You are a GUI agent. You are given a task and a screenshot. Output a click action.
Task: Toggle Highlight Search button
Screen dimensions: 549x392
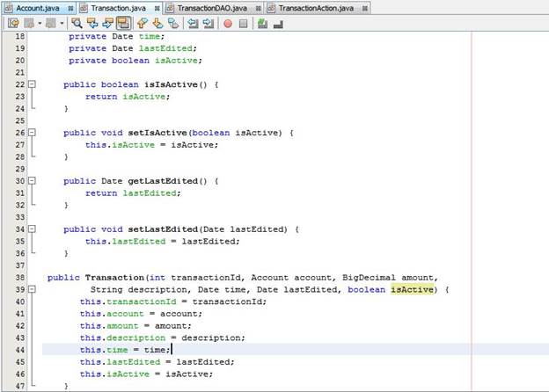pyautogui.click(x=123, y=24)
